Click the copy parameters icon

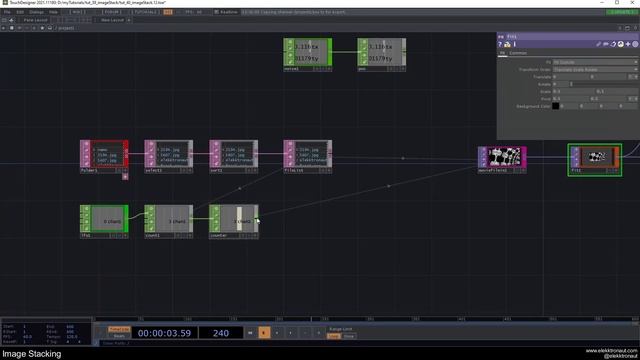pyautogui.click(x=613, y=44)
